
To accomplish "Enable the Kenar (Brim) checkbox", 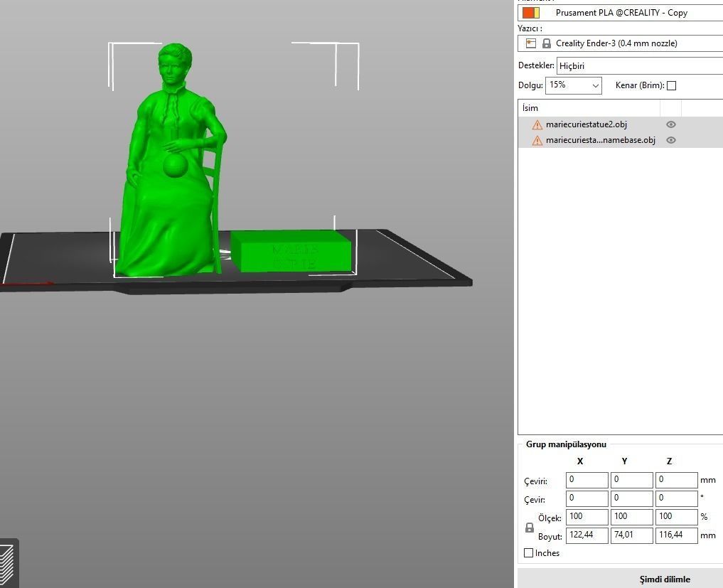I will [671, 86].
